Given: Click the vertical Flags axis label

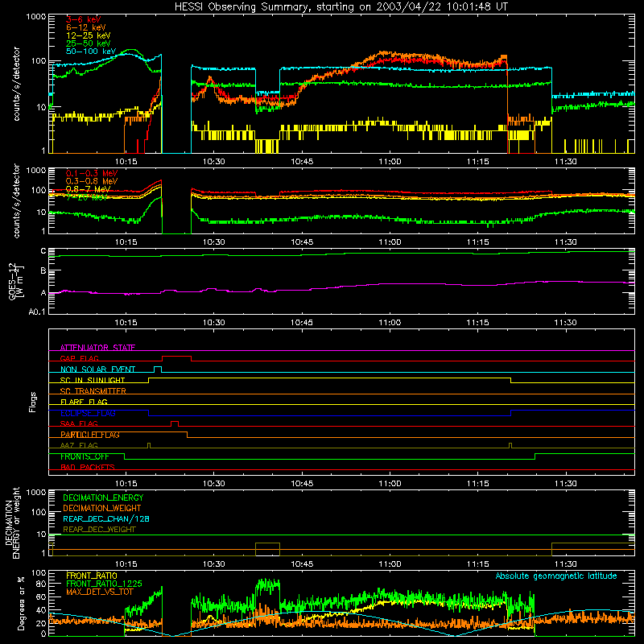Looking at the screenshot, I should click(32, 402).
